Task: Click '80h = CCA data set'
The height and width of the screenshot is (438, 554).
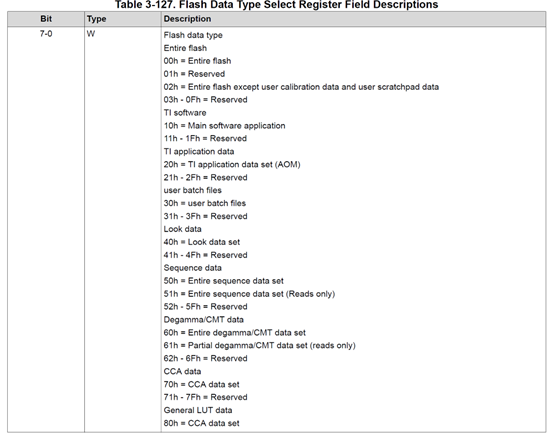Action: tap(201, 423)
